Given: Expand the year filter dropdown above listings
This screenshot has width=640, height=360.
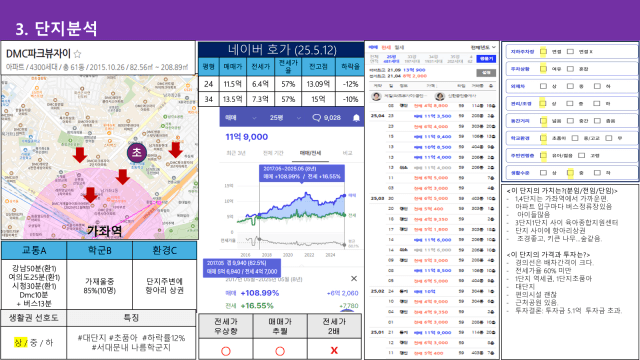Looking at the screenshot, I should tap(483, 47).
